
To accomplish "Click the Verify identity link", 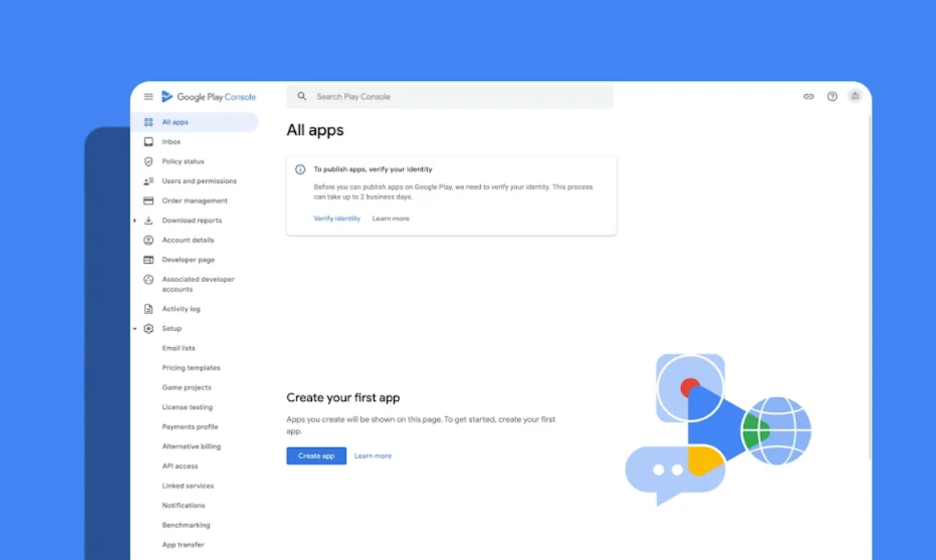I will coord(337,219).
